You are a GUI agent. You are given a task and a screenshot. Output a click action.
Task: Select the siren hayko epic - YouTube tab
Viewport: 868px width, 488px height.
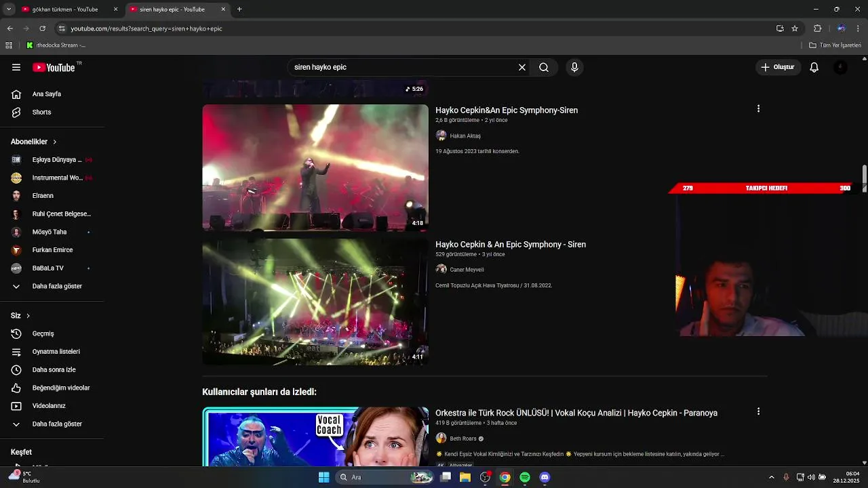coord(172,9)
